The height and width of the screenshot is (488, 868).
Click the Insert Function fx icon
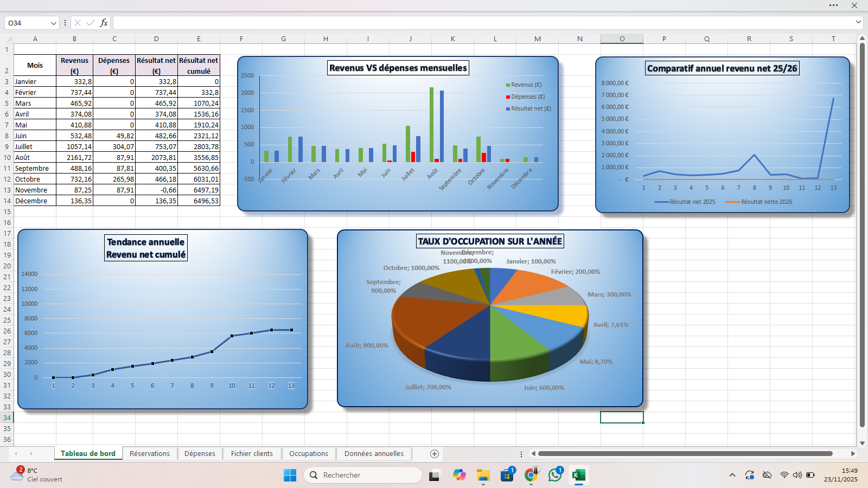pos(104,23)
